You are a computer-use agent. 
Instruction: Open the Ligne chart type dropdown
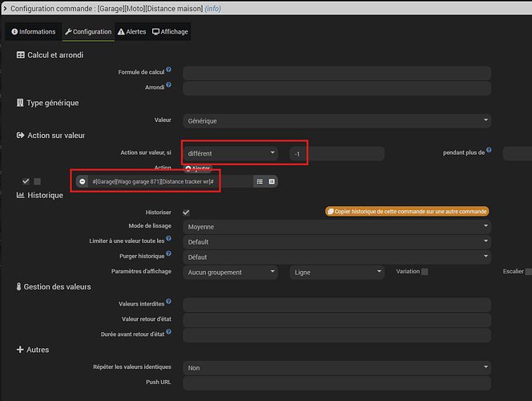coord(337,273)
